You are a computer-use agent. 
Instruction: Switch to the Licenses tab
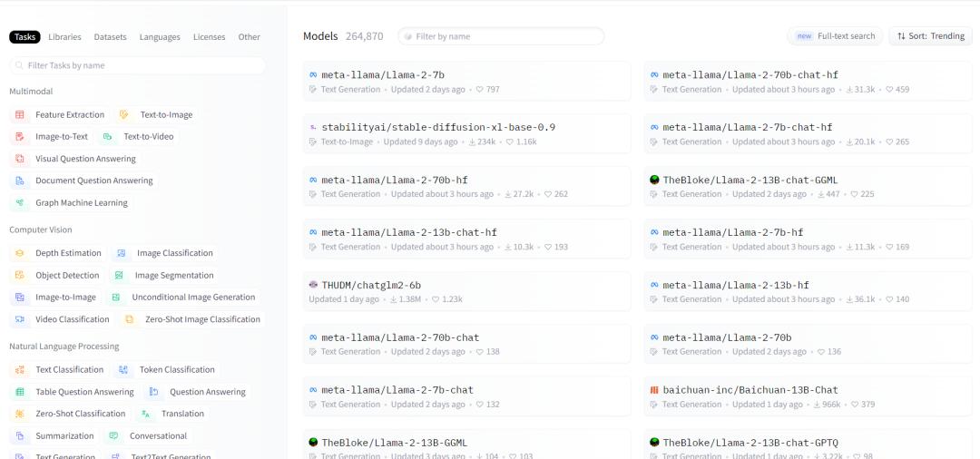(x=210, y=37)
